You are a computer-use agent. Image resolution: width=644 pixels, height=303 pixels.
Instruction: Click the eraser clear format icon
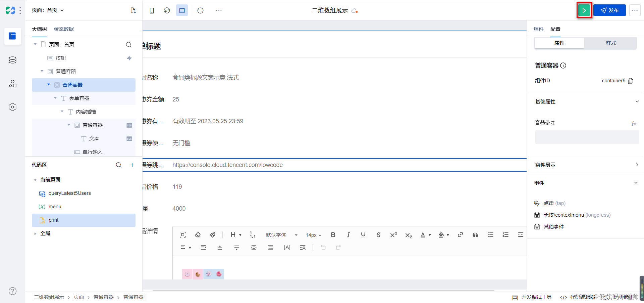(x=198, y=235)
